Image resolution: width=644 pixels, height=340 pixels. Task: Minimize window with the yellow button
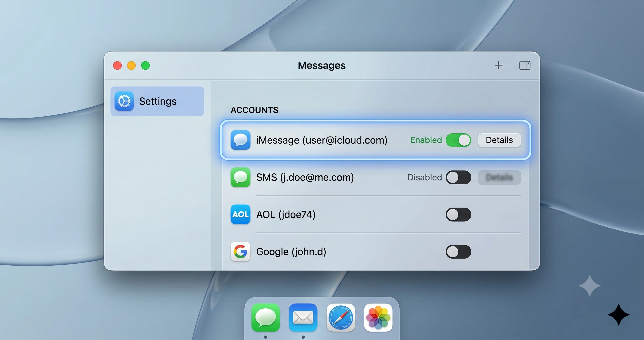(132, 66)
